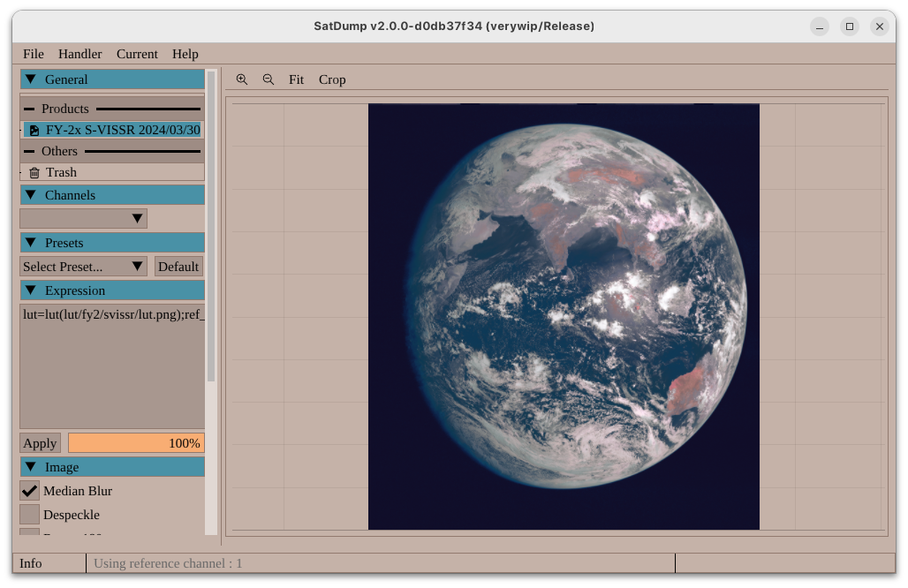
Task: Click the Default preset button
Action: (178, 267)
